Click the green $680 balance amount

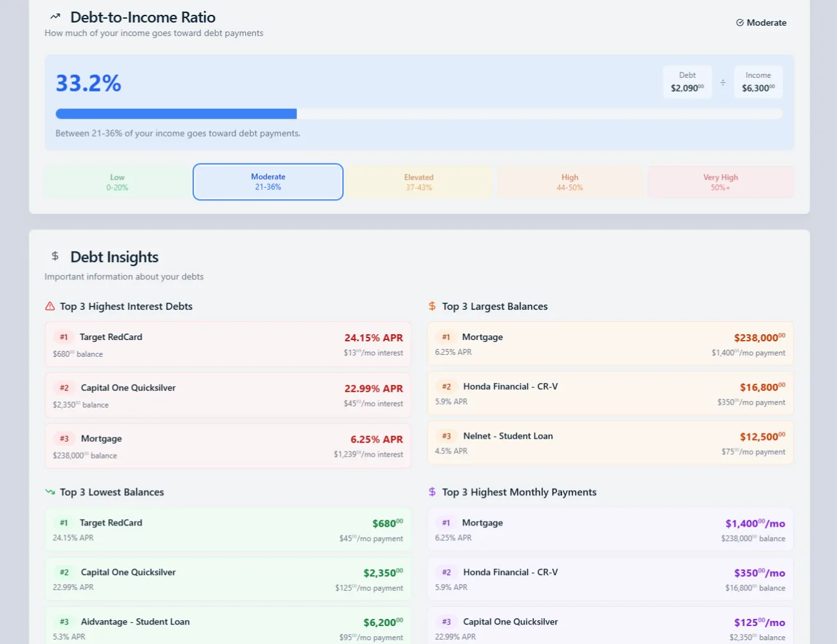[x=388, y=523]
